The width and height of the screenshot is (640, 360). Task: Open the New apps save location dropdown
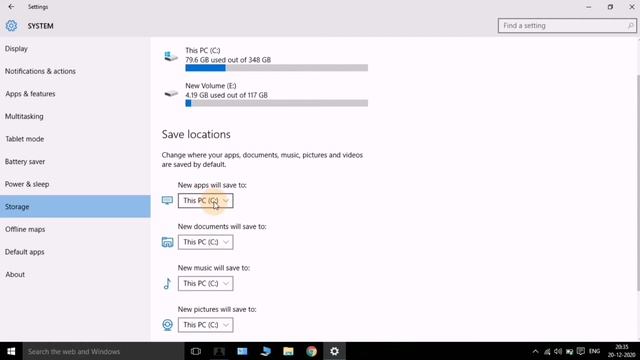(x=205, y=200)
